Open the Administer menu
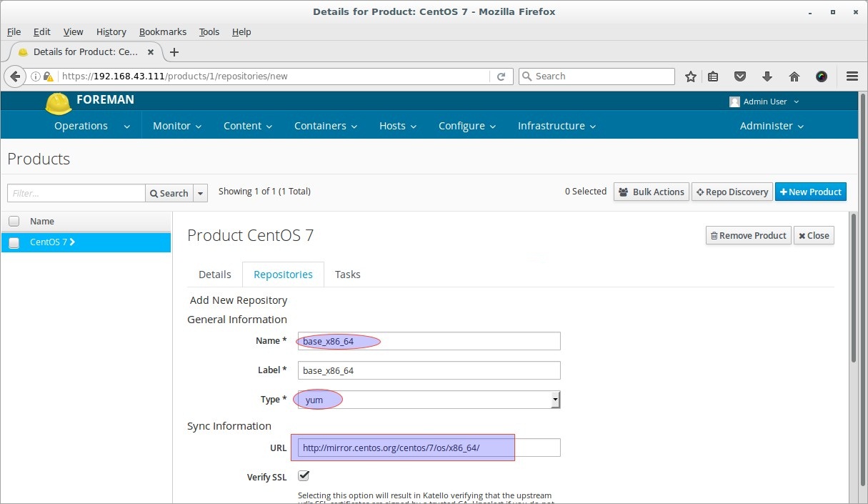The width and height of the screenshot is (868, 504). pyautogui.click(x=772, y=126)
